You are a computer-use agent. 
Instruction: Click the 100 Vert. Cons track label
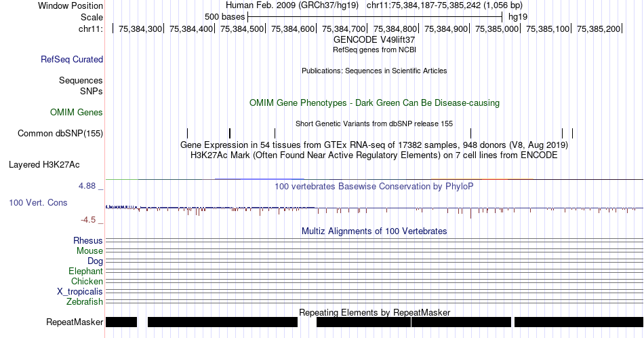click(38, 202)
